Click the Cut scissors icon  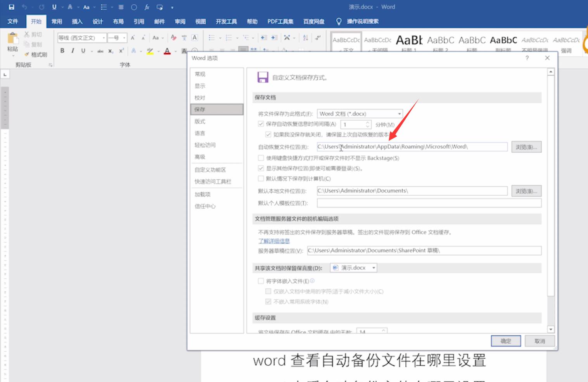27,35
